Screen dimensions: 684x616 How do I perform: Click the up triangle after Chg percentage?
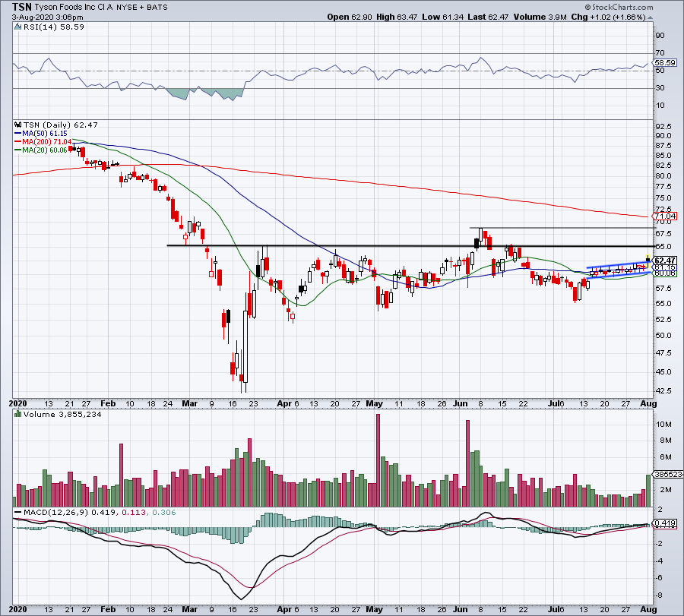[x=650, y=17]
